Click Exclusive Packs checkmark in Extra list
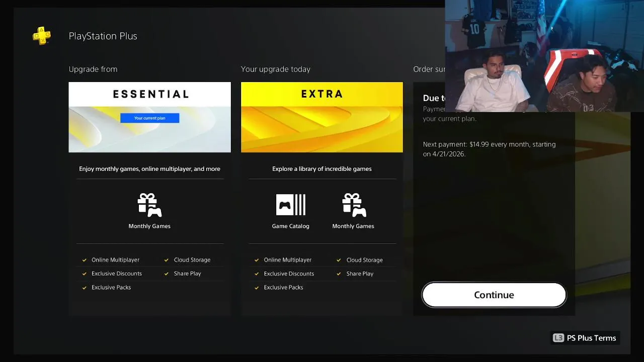644x362 pixels. pos(257,288)
